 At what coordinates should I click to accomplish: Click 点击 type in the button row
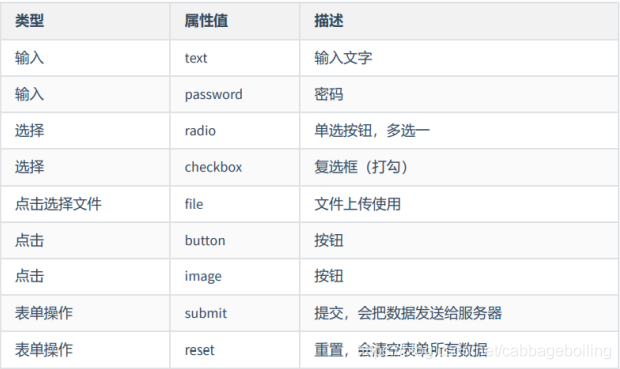pos(29,240)
